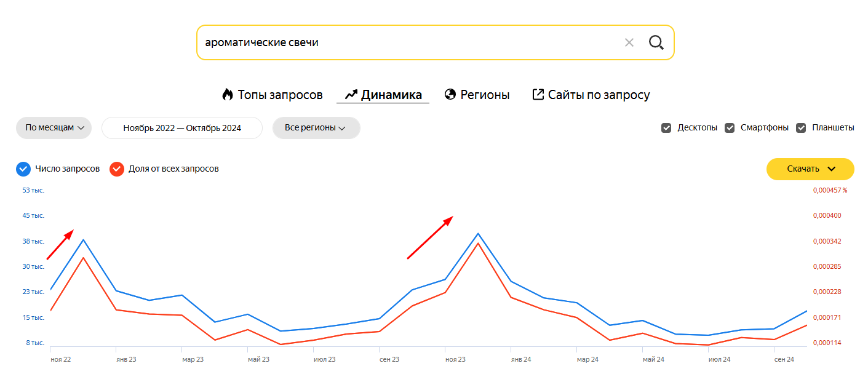The height and width of the screenshot is (374, 868).
Task: Click the magnifying glass search icon
Action: (656, 42)
